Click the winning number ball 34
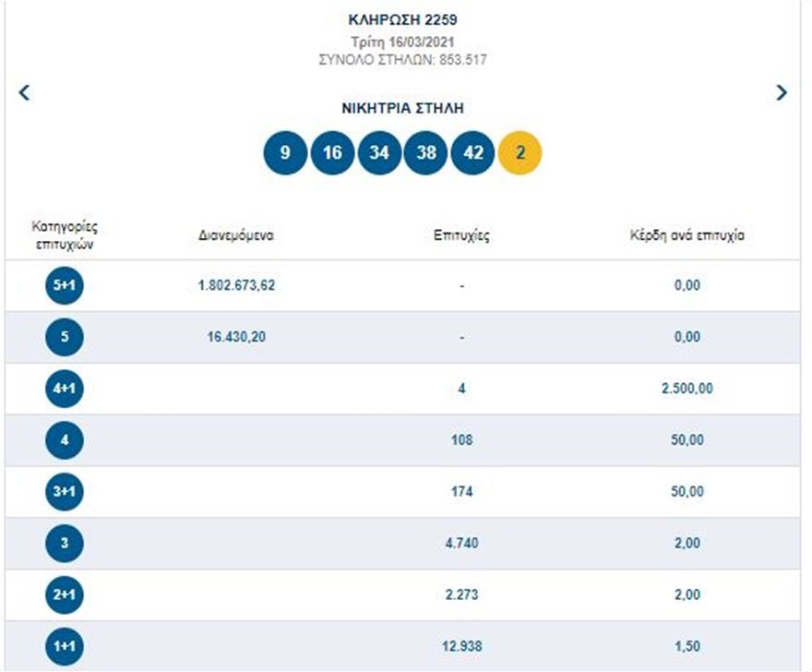Image resolution: width=812 pixels, height=672 pixels. pos(380,152)
